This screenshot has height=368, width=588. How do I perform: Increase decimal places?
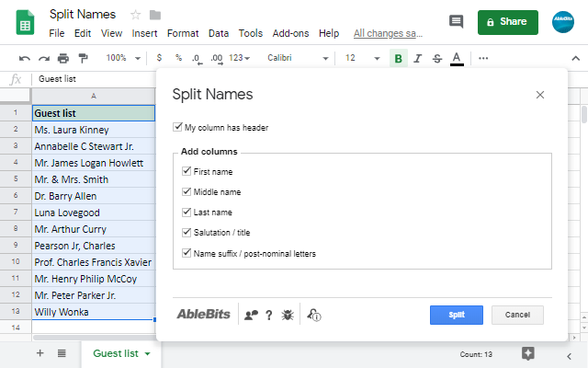(x=217, y=59)
